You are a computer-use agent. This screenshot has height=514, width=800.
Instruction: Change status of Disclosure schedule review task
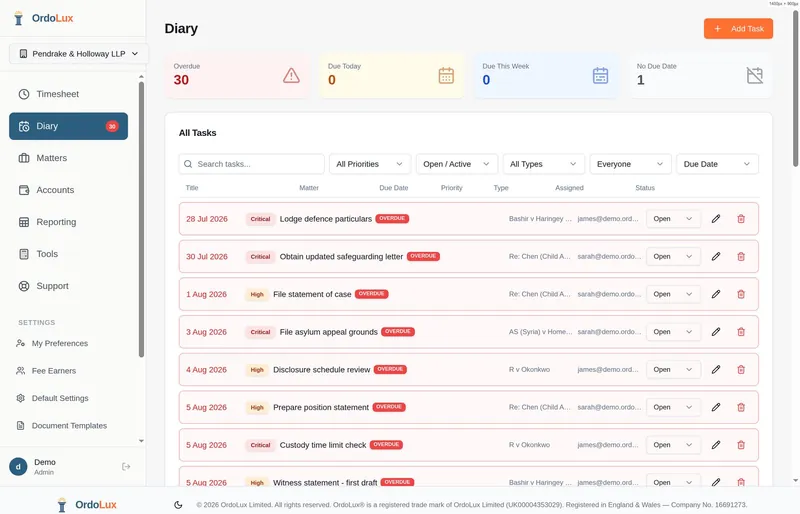[x=673, y=370]
